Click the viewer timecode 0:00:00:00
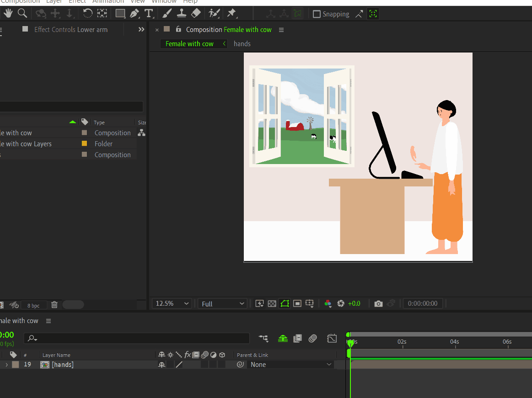Image resolution: width=532 pixels, height=398 pixels. pyautogui.click(x=422, y=303)
